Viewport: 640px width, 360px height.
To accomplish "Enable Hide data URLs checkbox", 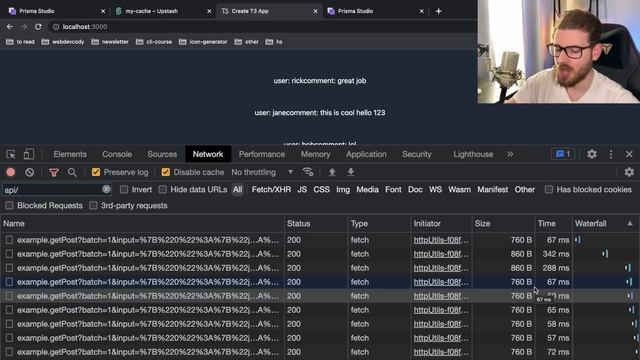I will coord(162,189).
